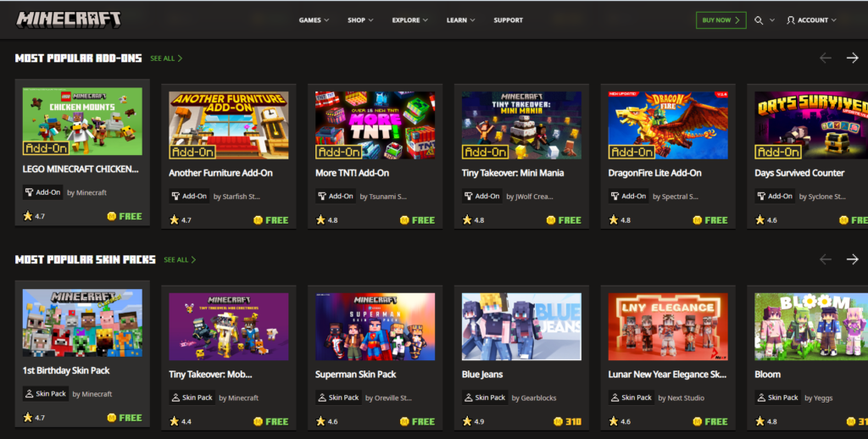The image size is (868, 439).
Task: Click Another Furniture Add-On thumbnail
Action: [x=229, y=125]
